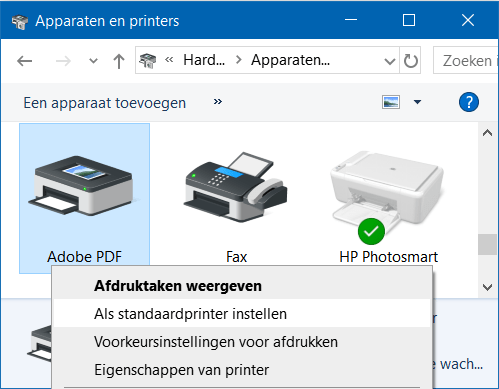Image resolution: width=499 pixels, height=389 pixels.
Task: Click Een apparaat toevoegen
Action: click(x=104, y=103)
